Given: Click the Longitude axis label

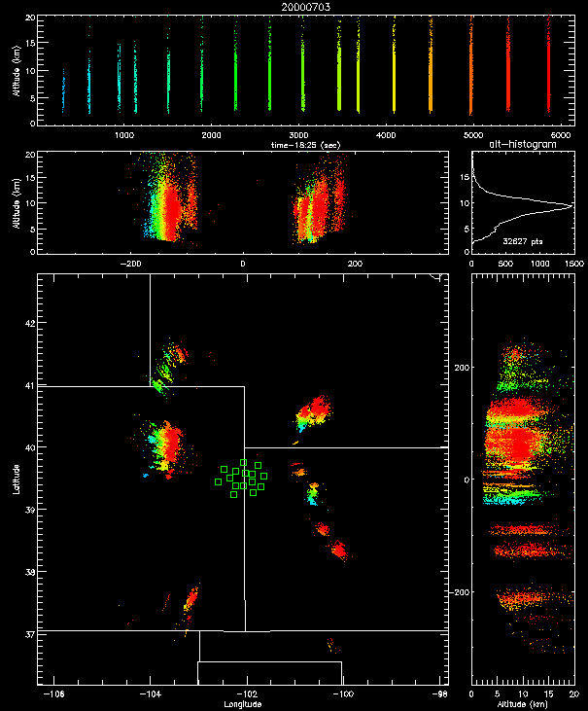Looking at the screenshot, I should (x=242, y=704).
